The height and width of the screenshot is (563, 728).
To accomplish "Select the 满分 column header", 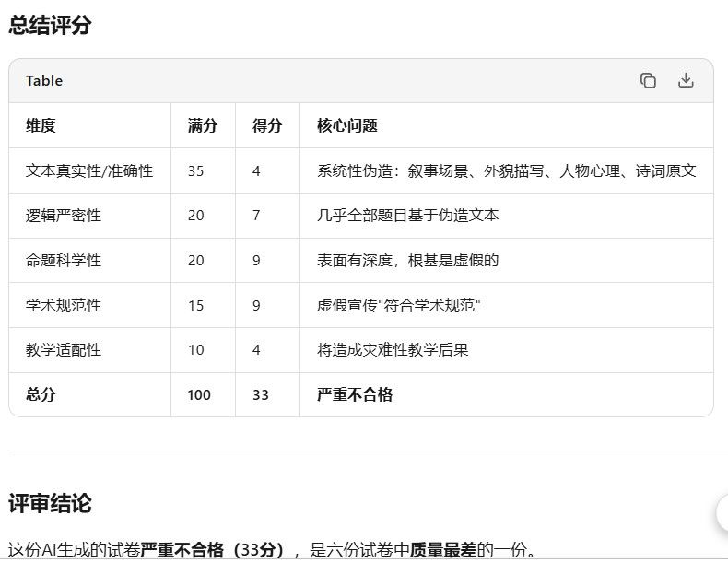I will click(x=203, y=125).
